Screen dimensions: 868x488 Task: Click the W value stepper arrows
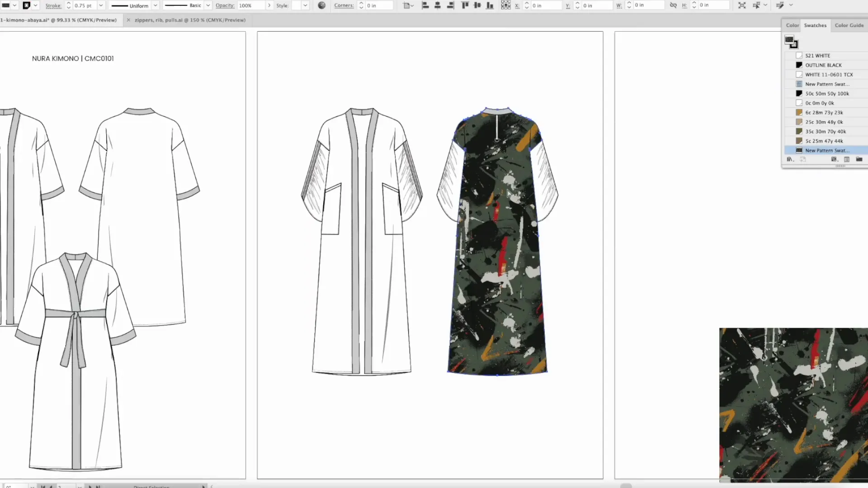[629, 5]
